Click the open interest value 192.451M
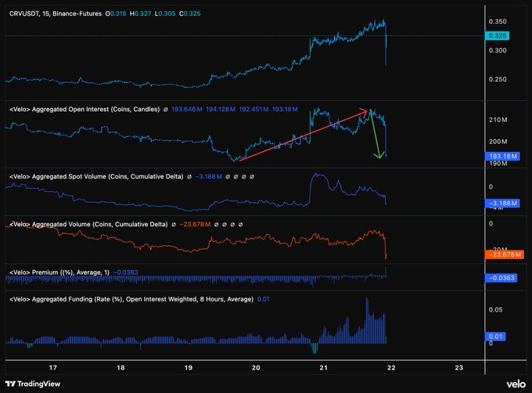The width and height of the screenshot is (532, 393). (253, 110)
